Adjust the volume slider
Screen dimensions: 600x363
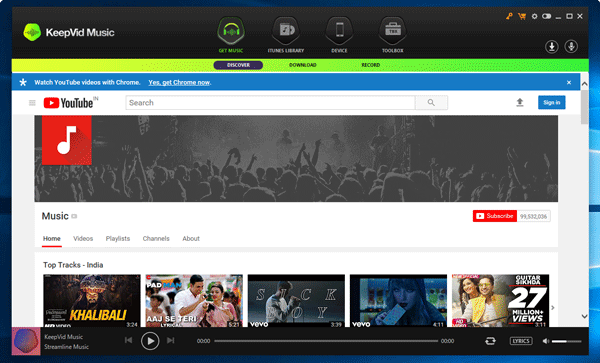pos(566,341)
